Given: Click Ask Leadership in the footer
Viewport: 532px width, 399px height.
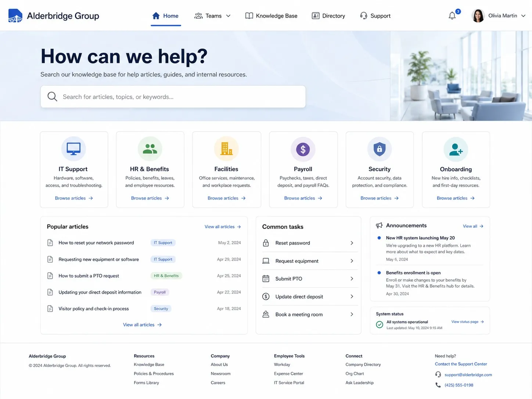Looking at the screenshot, I should click(x=359, y=383).
